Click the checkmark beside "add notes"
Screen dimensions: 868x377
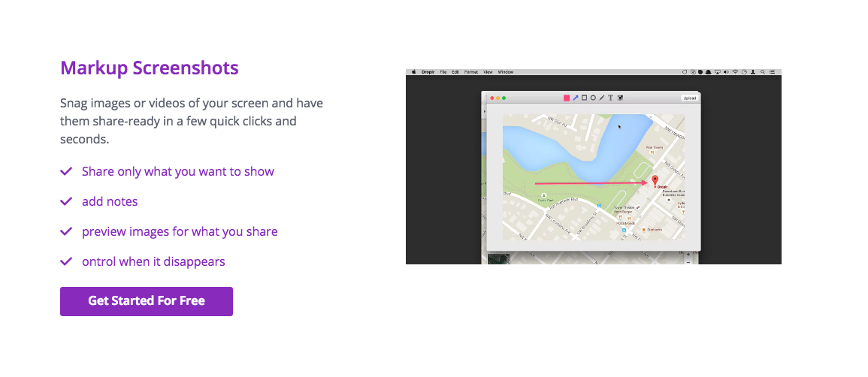point(66,201)
